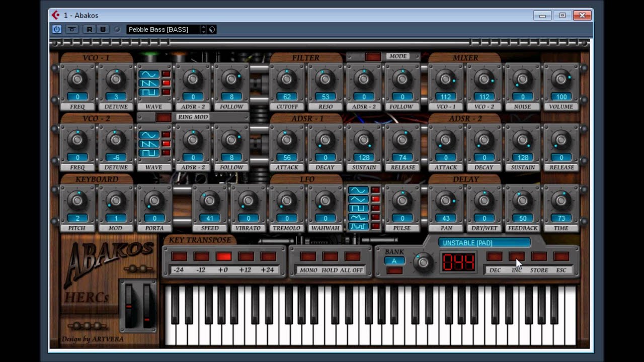Set key transpose to -12 via its LED
This screenshot has height=362, width=644.
(201, 256)
